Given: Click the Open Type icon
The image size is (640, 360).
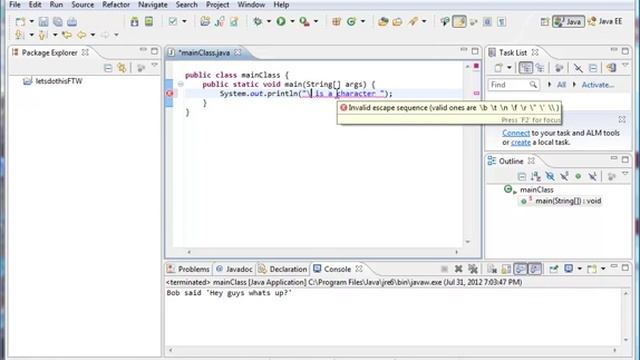Looking at the screenshot, I should point(383,21).
